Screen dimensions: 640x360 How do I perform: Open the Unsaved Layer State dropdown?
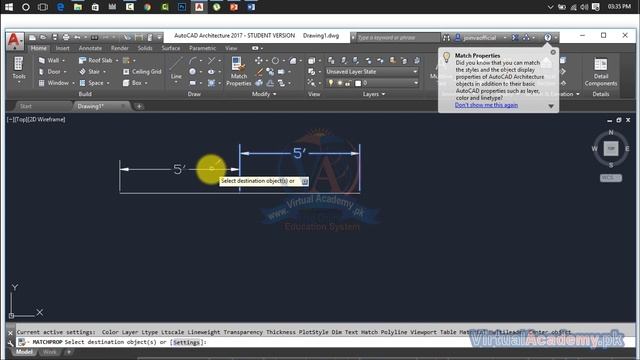coord(372,71)
